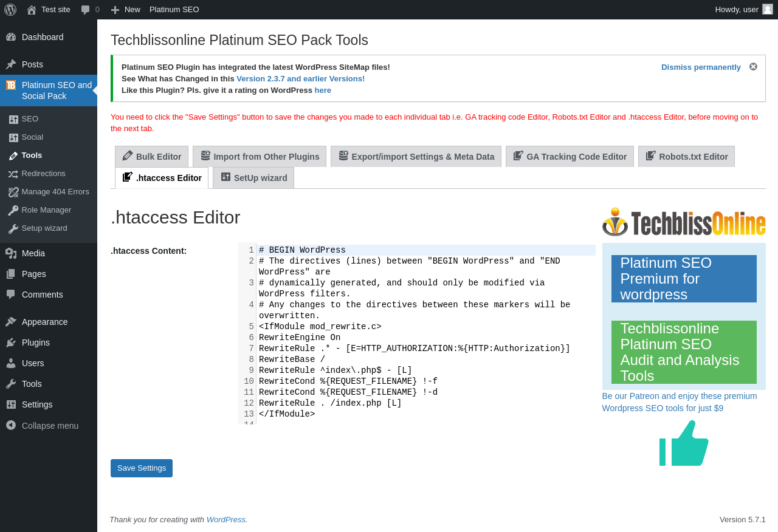Switch to the Robots.txt Editor tab
The image size is (778, 532).
[x=686, y=157]
